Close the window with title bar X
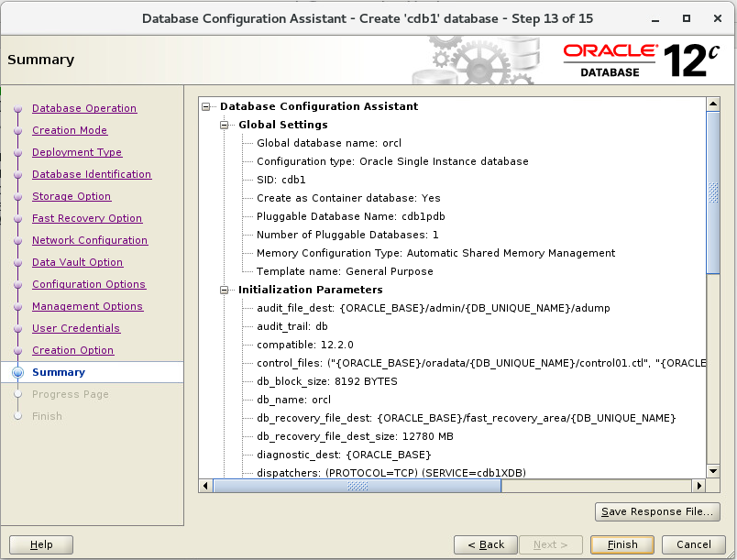The height and width of the screenshot is (560, 737). pyautogui.click(x=717, y=19)
